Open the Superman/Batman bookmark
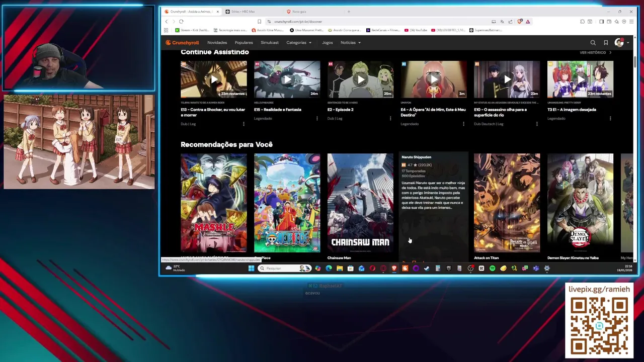 pyautogui.click(x=486, y=30)
